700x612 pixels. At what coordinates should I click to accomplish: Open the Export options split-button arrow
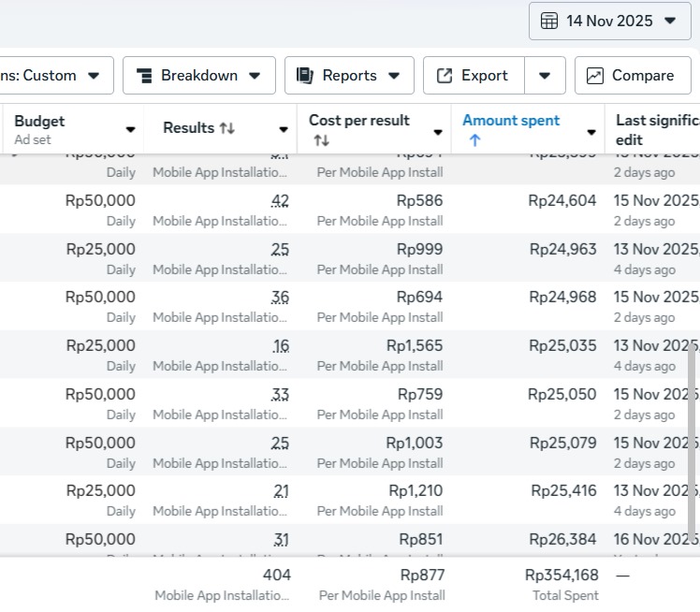(545, 76)
